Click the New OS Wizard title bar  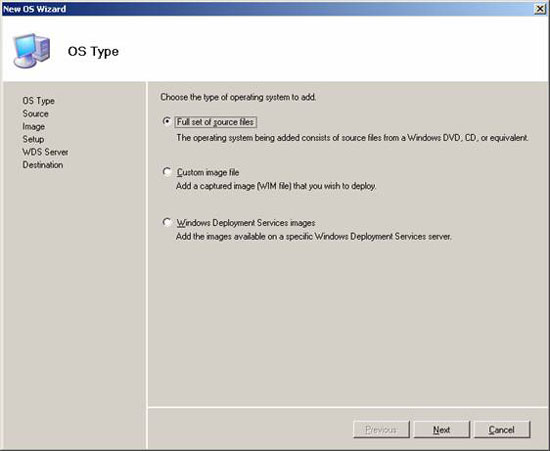(267, 9)
